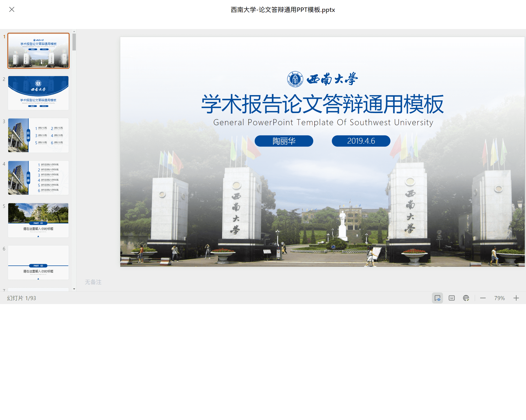Click the 幻灯片 1/93 slide counter

(x=21, y=298)
